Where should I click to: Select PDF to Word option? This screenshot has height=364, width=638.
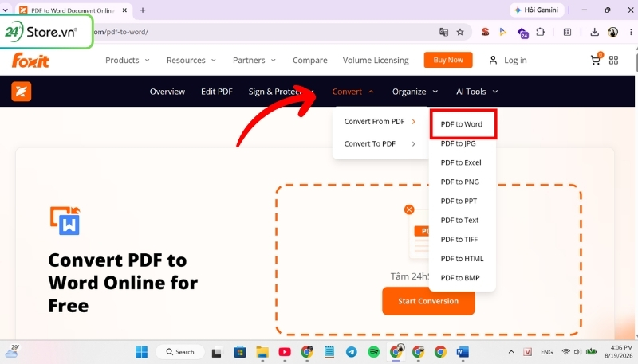pyautogui.click(x=462, y=124)
